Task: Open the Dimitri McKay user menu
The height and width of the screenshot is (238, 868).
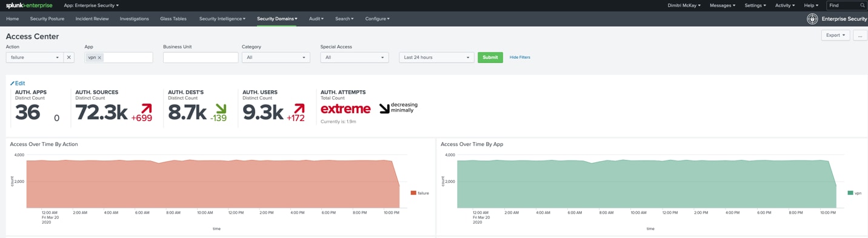Action: (x=684, y=5)
